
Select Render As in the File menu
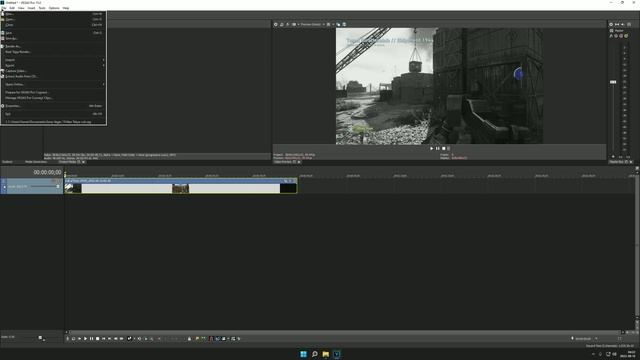tap(54, 46)
